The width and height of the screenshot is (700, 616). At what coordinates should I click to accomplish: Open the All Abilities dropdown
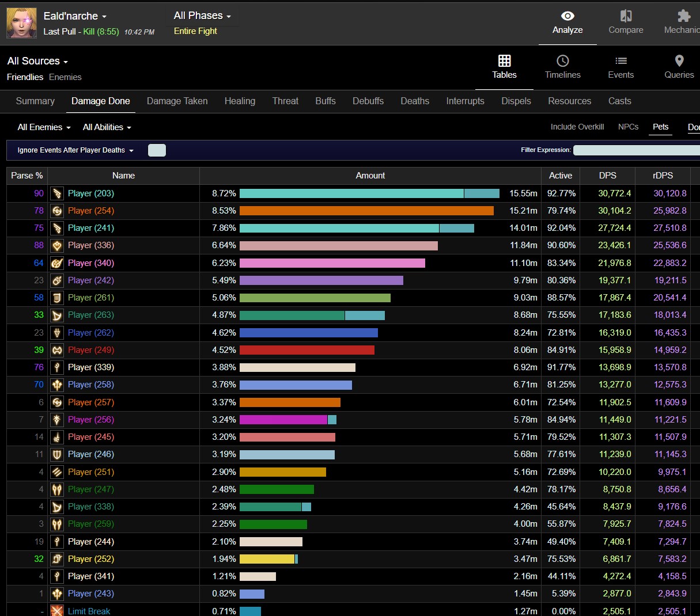click(x=107, y=127)
